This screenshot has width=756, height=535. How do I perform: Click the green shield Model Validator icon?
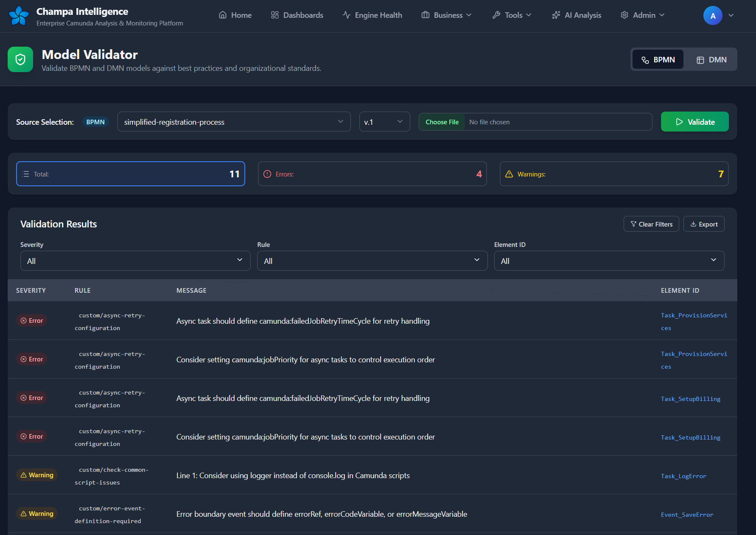pos(20,59)
